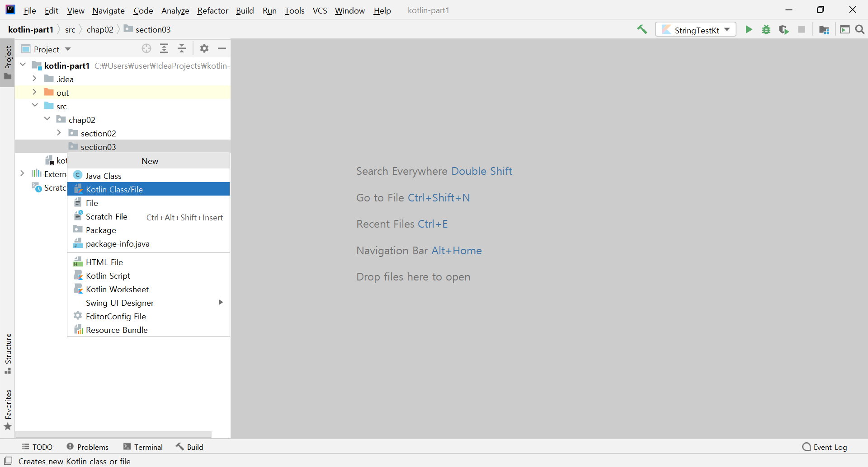The height and width of the screenshot is (467, 868).
Task: Expand the External Libraries node
Action: coord(22,173)
